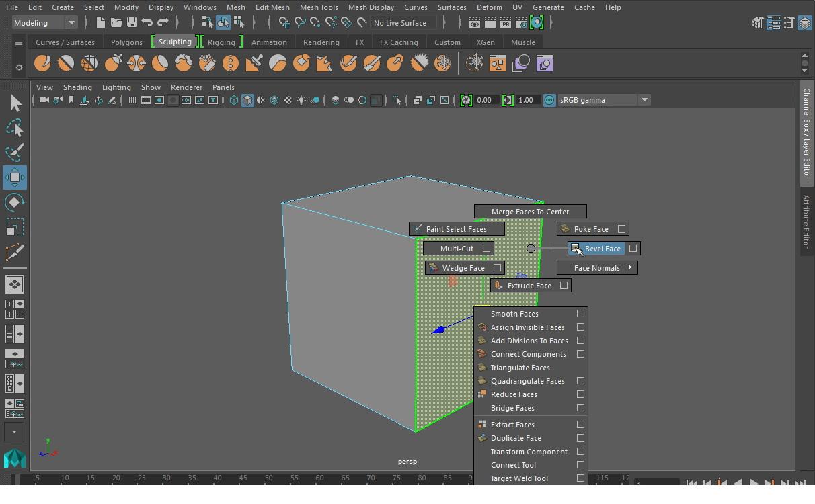Open Smooth Faces option box

point(580,314)
